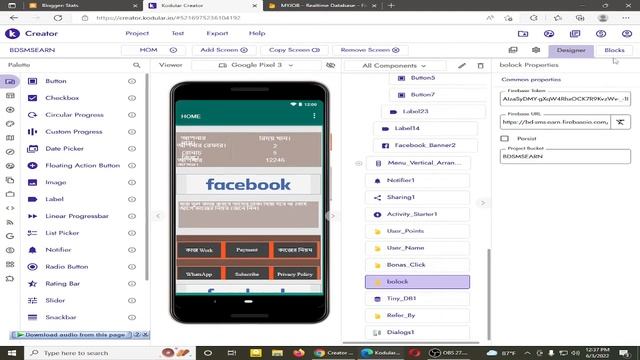The image size is (640, 360).
Task: Click the component tree vertical scrollbar
Action: coord(489,294)
